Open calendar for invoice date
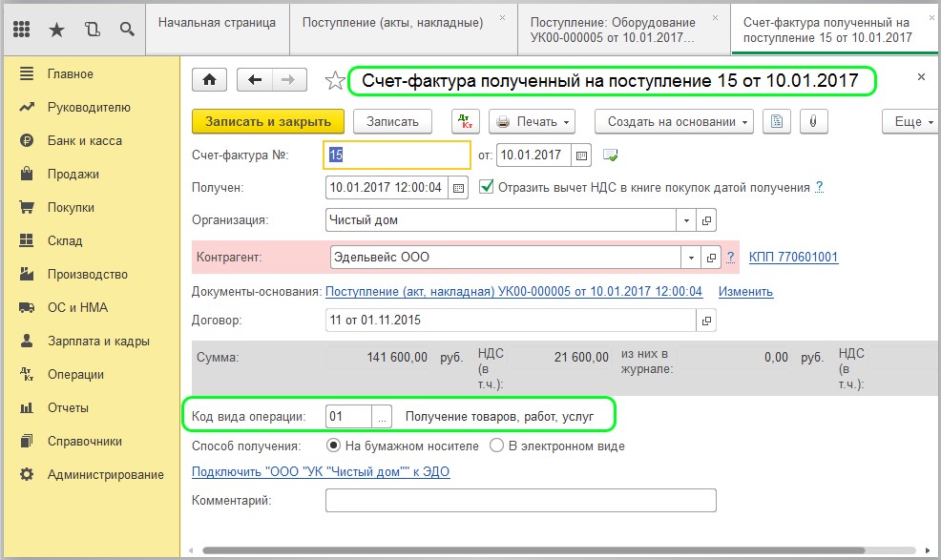941x560 pixels. [x=581, y=156]
